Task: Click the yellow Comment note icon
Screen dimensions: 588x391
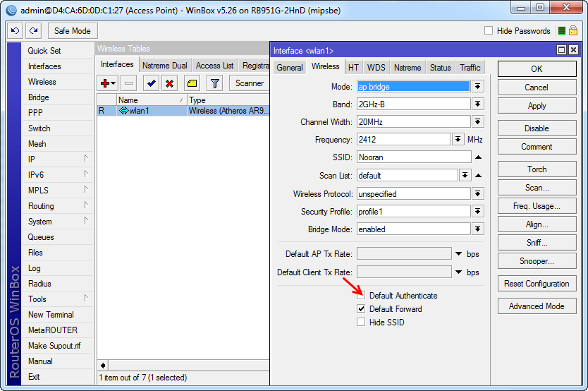Action: (x=192, y=83)
